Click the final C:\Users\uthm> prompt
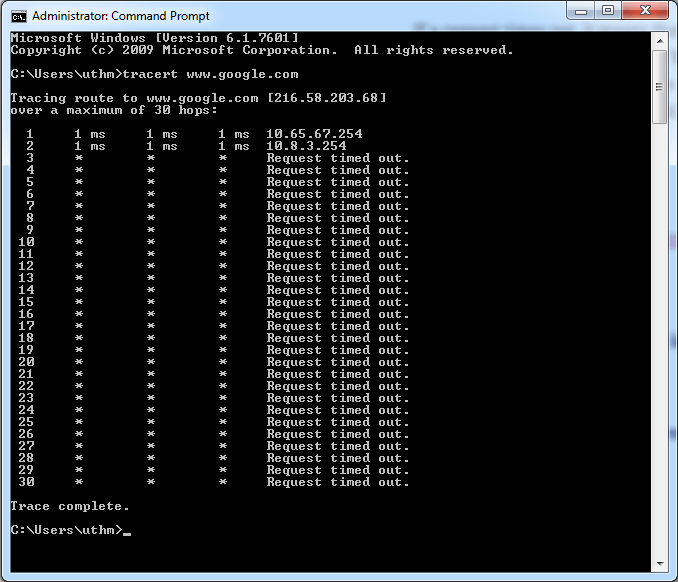The height and width of the screenshot is (582, 678). pos(66,530)
